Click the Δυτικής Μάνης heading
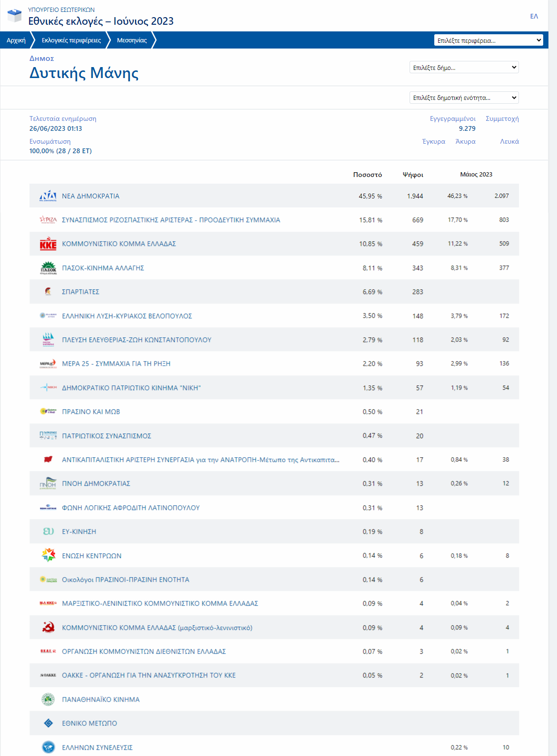Screen dimensions: 557x756 point(84,73)
